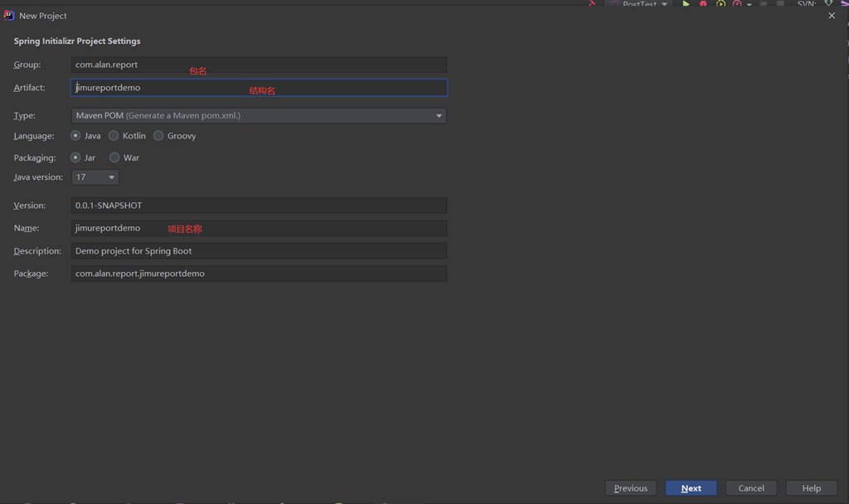
Task: Click into the Artifact field
Action: click(x=259, y=87)
